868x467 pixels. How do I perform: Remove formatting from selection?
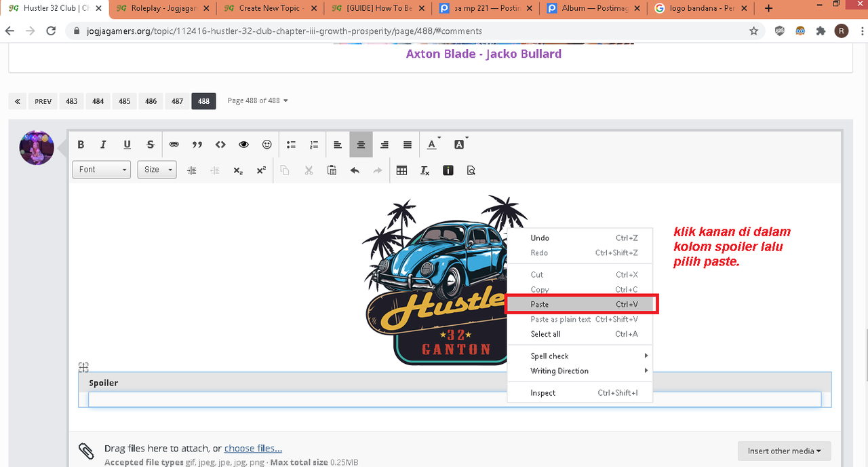coord(425,170)
